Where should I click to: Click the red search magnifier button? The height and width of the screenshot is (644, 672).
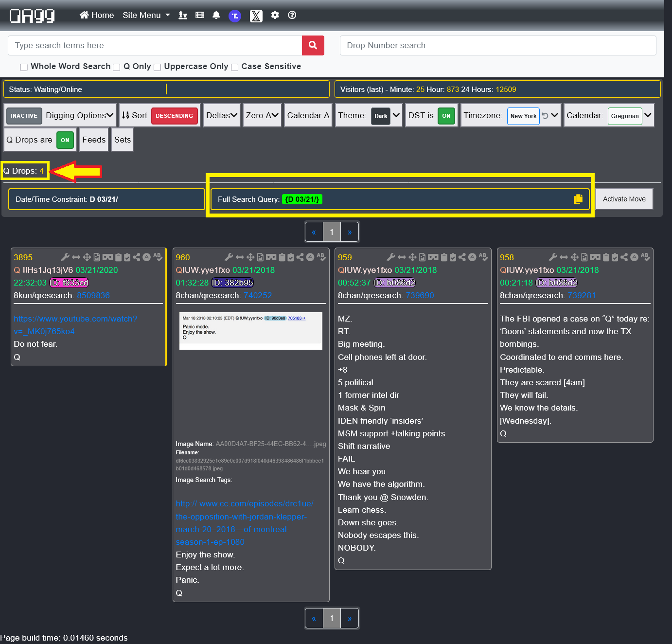click(x=313, y=45)
